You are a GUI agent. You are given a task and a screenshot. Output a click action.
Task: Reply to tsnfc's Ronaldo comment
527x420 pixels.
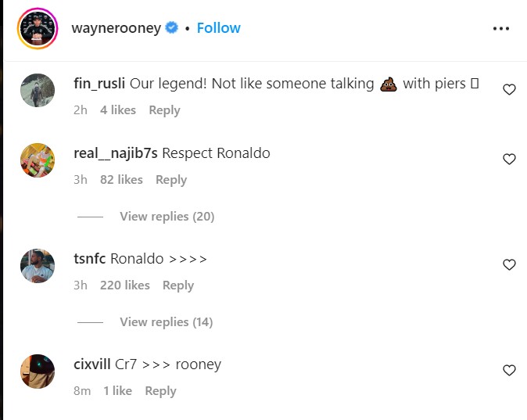click(x=178, y=285)
